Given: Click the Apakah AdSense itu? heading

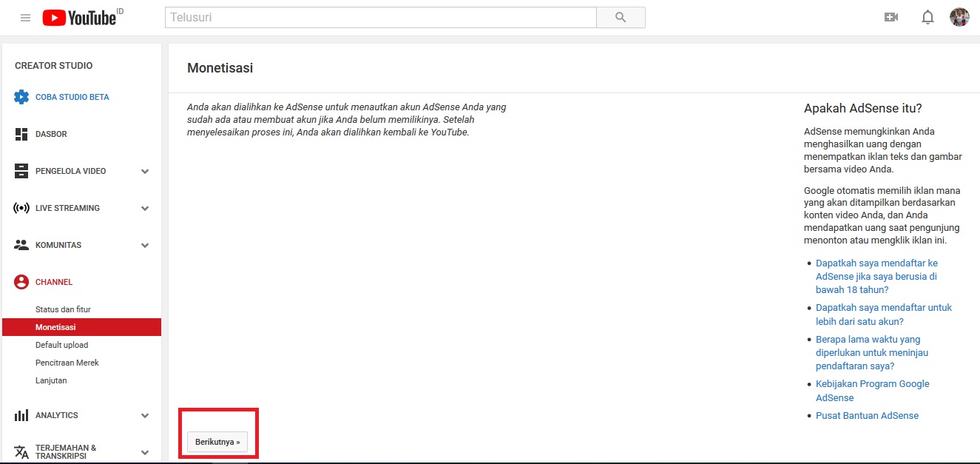Looking at the screenshot, I should (x=863, y=108).
